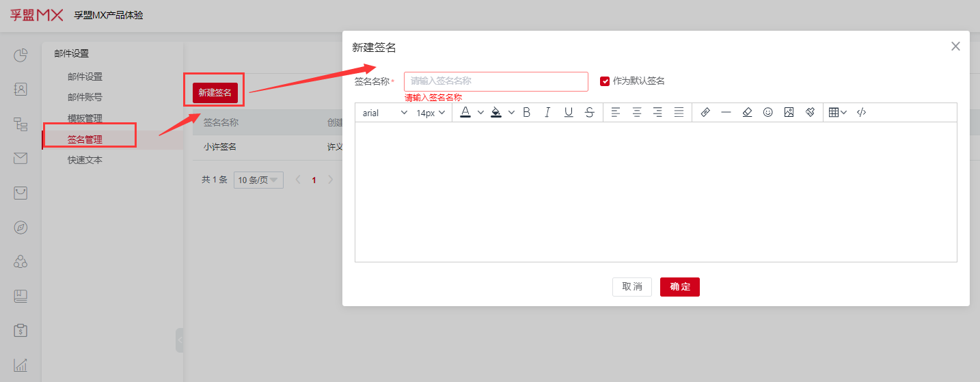Viewport: 980px width, 382px height.
Task: Go to 快速文本 menu item
Action: [85, 160]
